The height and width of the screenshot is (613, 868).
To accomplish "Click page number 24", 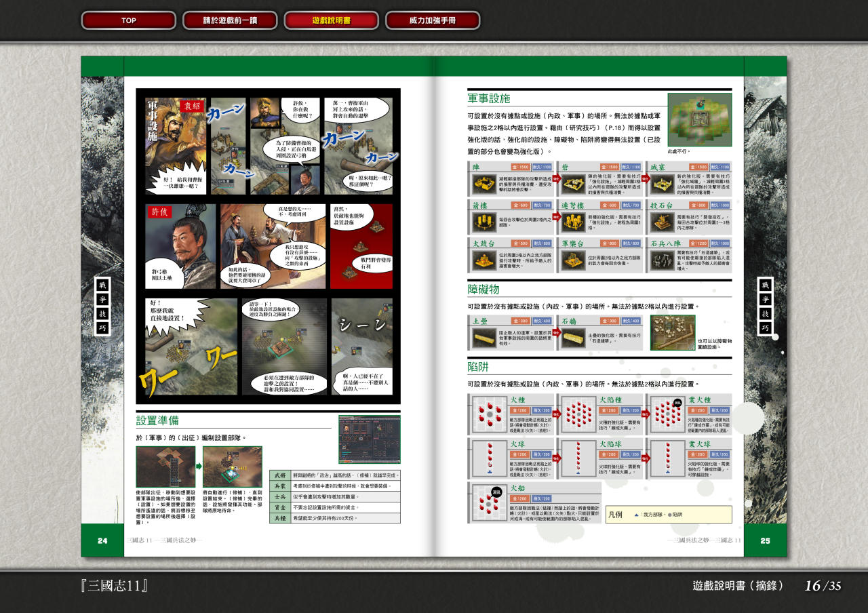I will point(102,540).
